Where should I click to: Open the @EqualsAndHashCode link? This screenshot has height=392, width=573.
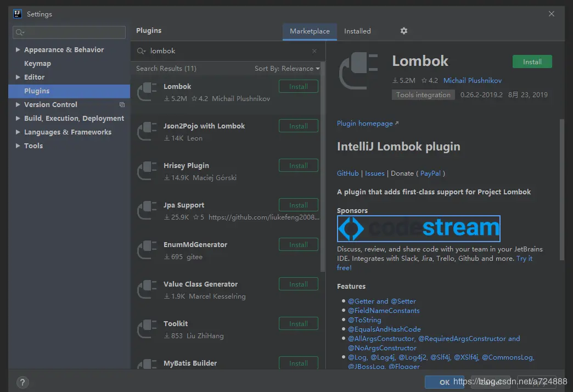click(384, 329)
